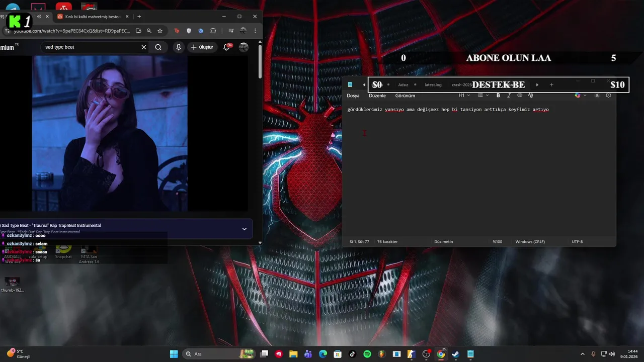Open site information icon in address bar
Screen dimensions: 644x362
click(7, 31)
